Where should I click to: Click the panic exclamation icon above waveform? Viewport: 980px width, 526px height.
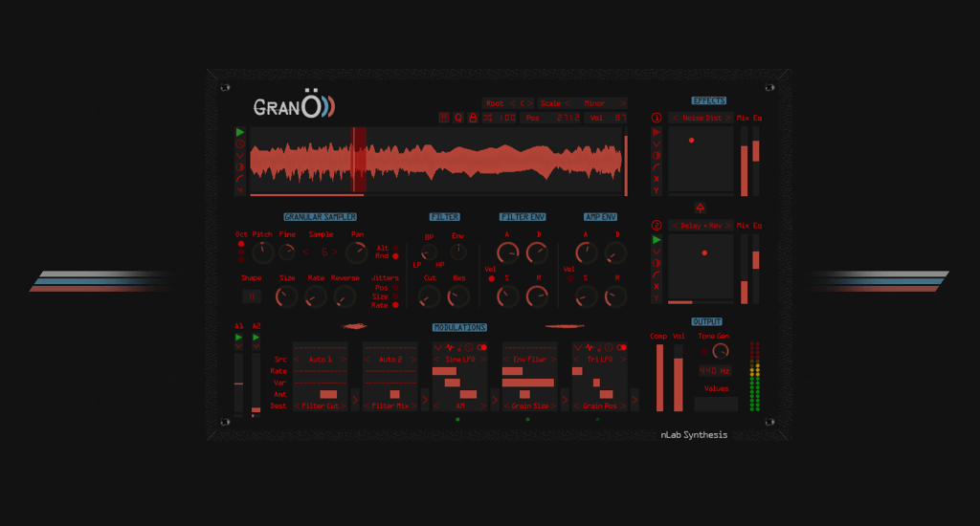click(444, 118)
